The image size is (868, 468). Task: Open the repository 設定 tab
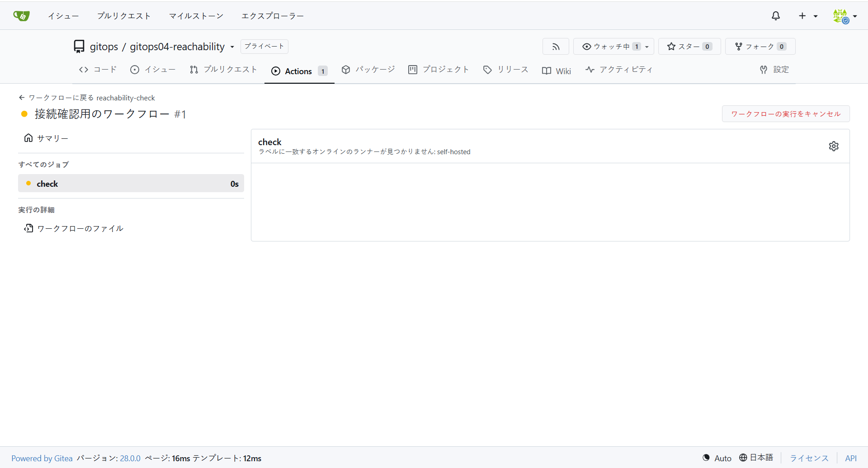tap(774, 70)
